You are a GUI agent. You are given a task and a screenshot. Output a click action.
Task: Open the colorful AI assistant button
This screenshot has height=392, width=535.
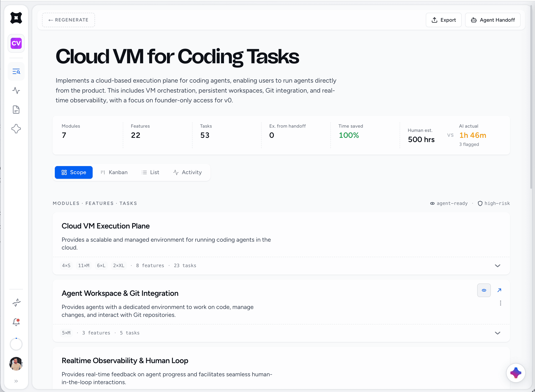pyautogui.click(x=515, y=373)
